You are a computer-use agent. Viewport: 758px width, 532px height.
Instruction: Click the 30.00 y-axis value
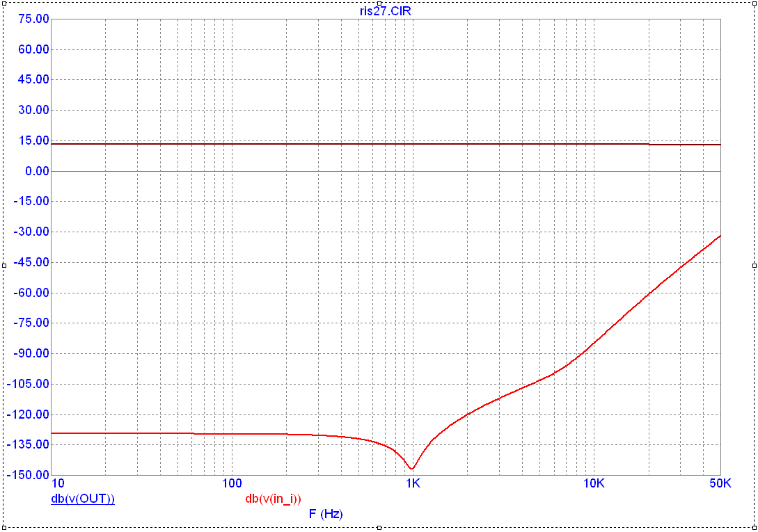[x=34, y=110]
